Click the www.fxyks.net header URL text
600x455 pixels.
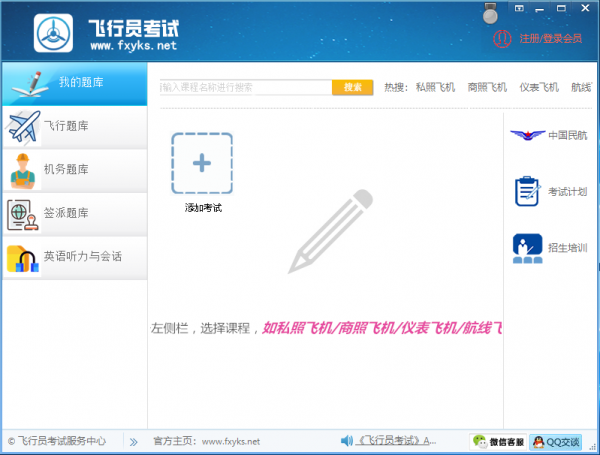134,46
